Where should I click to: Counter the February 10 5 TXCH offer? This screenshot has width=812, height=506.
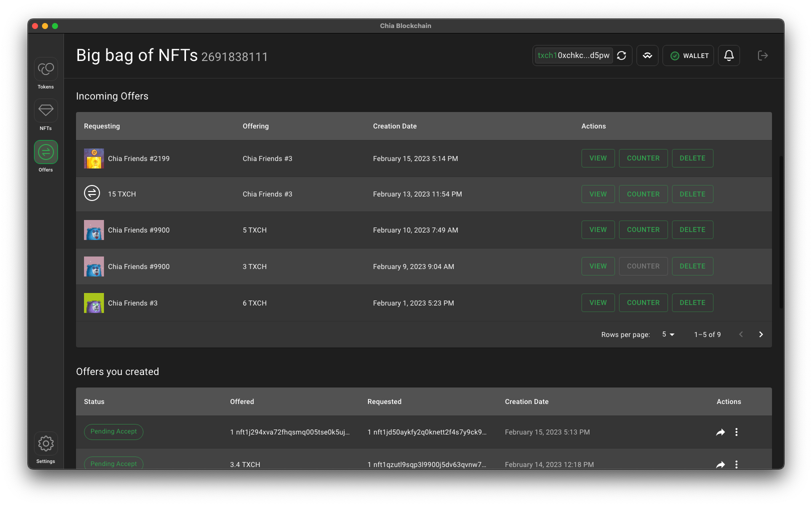coord(643,229)
